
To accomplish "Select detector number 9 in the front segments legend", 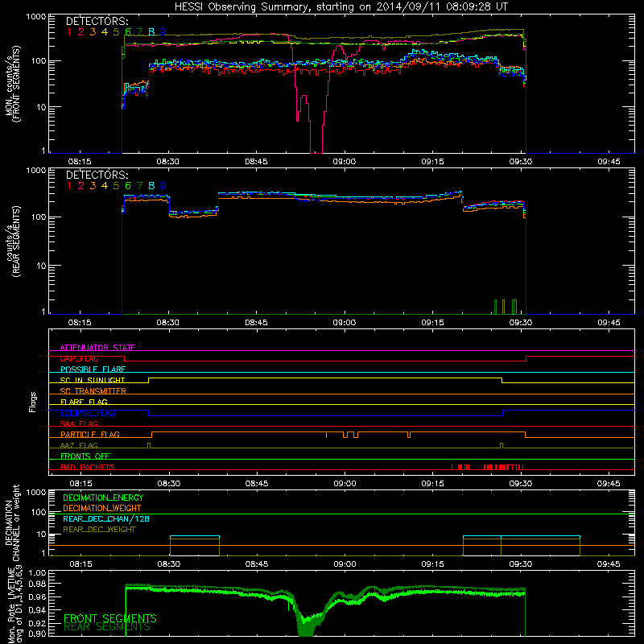I will tap(163, 32).
